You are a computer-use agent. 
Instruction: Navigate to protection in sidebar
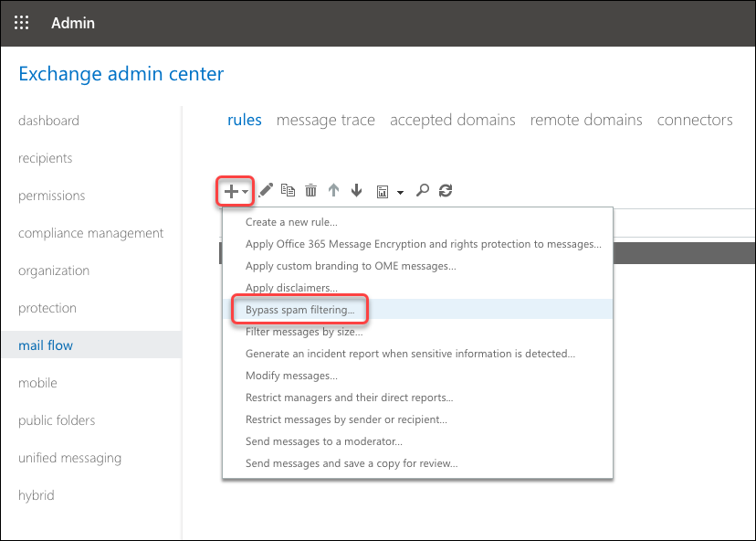[47, 308]
